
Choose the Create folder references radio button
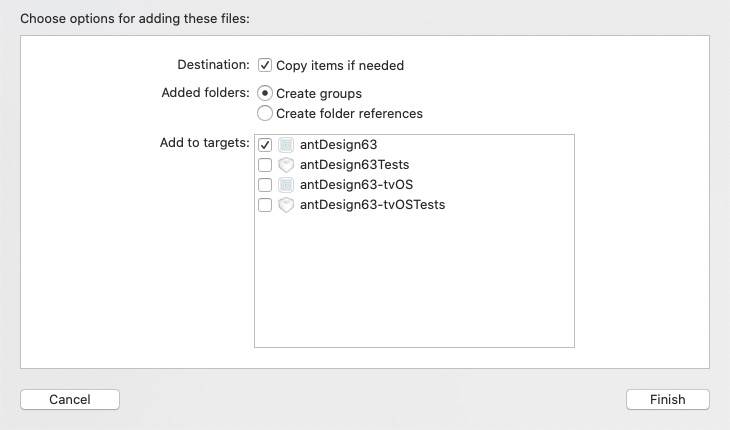[265, 113]
